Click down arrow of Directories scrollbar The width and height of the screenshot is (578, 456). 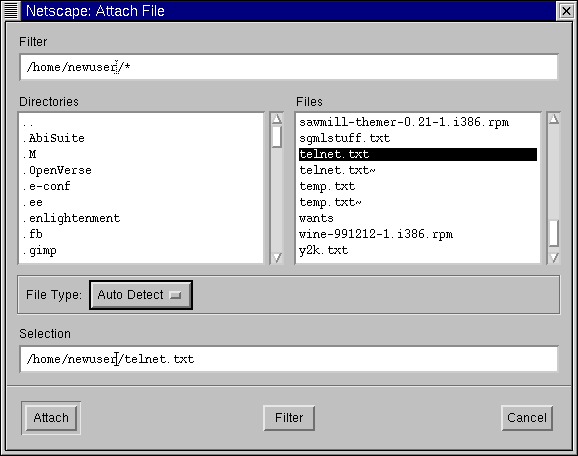click(277, 257)
